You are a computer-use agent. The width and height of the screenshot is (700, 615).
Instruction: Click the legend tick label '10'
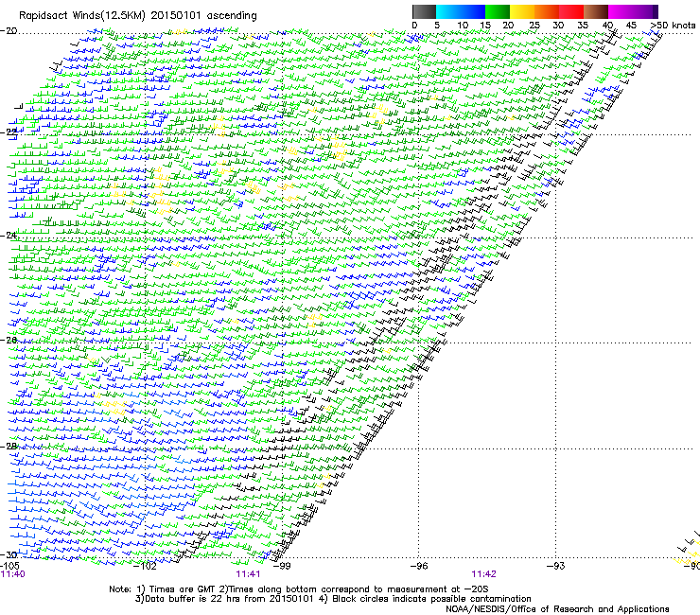point(463,26)
